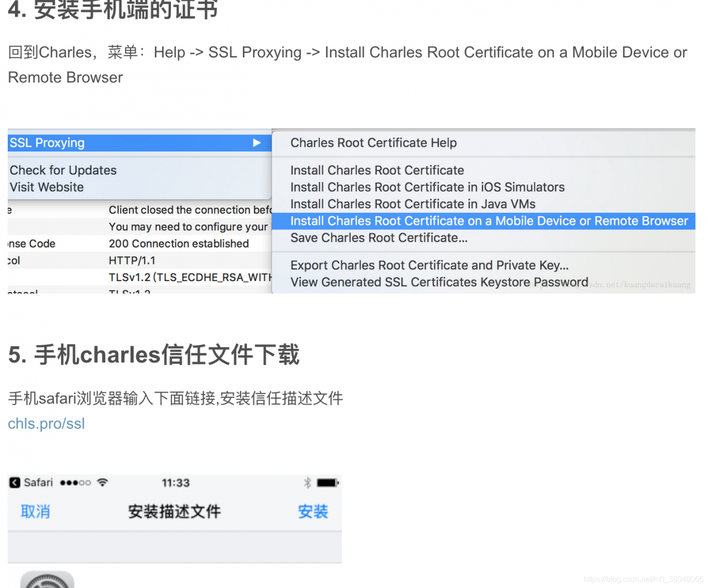Click the cellular signal dots
The image size is (708, 588).
pyautogui.click(x=75, y=483)
